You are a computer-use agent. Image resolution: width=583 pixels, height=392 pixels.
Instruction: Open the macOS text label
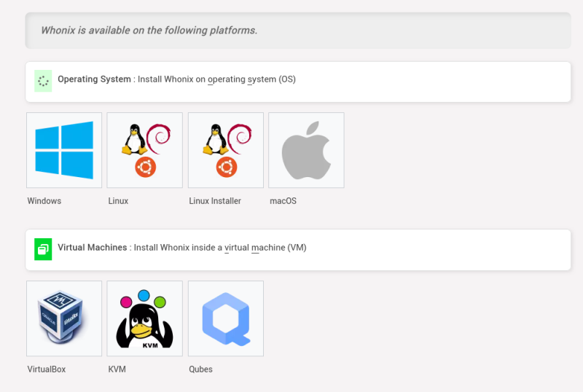pyautogui.click(x=283, y=201)
